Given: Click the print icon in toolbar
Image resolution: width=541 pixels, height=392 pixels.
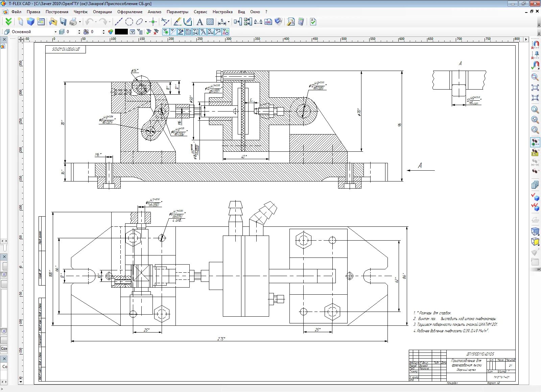Looking at the screenshot, I should click(x=73, y=22).
